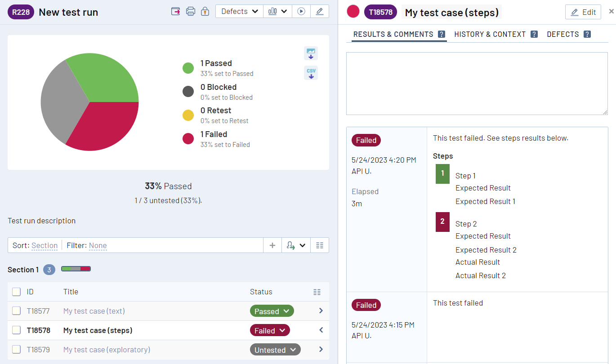Click the pencil edit icon for the run
616x364 pixels.
click(x=319, y=12)
